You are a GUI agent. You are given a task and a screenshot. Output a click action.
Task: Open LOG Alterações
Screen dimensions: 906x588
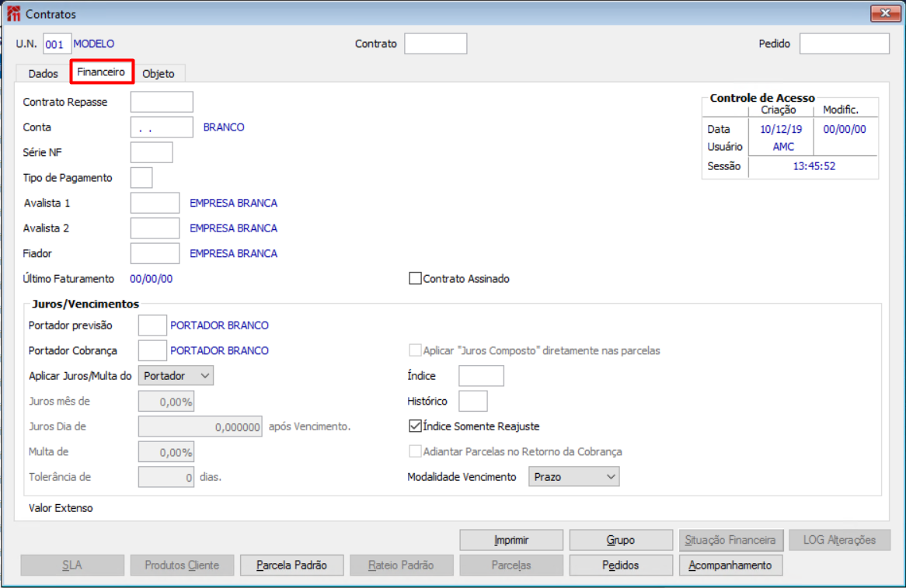tap(839, 540)
